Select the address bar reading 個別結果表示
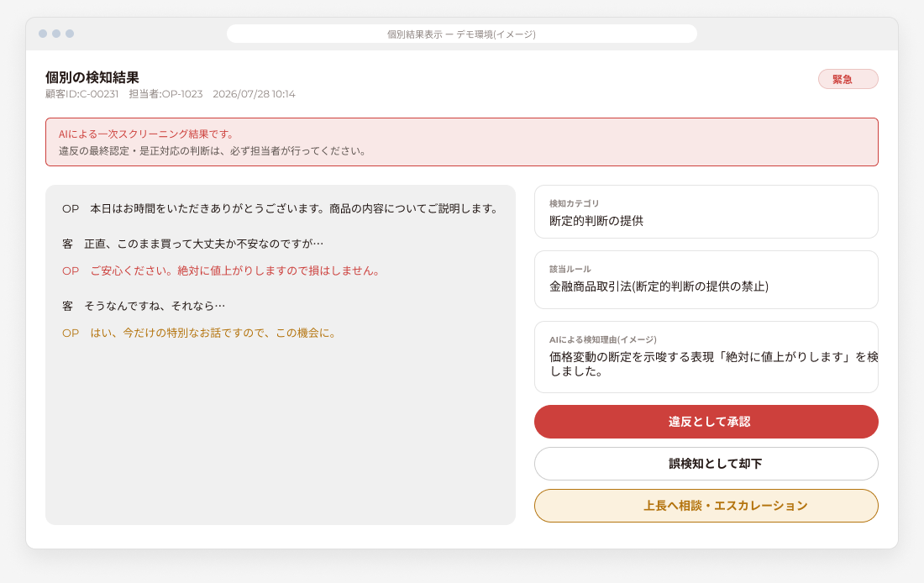 tap(461, 34)
